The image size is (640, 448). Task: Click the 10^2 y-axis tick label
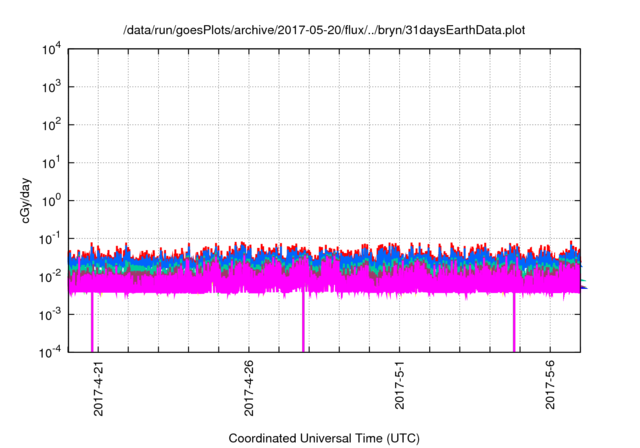pos(52,125)
